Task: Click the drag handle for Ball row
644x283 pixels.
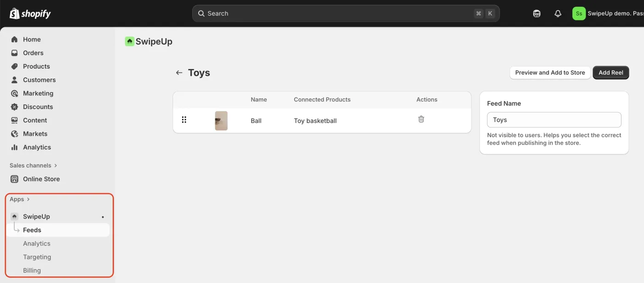Action: click(x=184, y=120)
